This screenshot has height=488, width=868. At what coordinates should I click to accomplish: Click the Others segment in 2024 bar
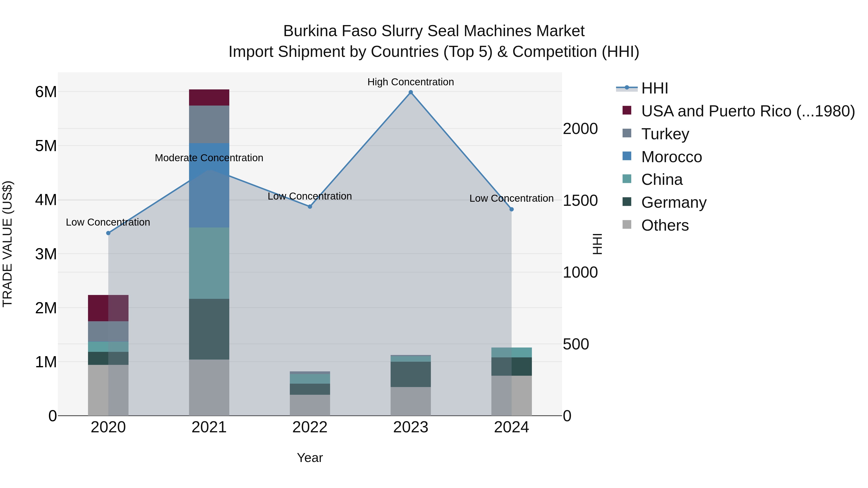click(x=511, y=395)
